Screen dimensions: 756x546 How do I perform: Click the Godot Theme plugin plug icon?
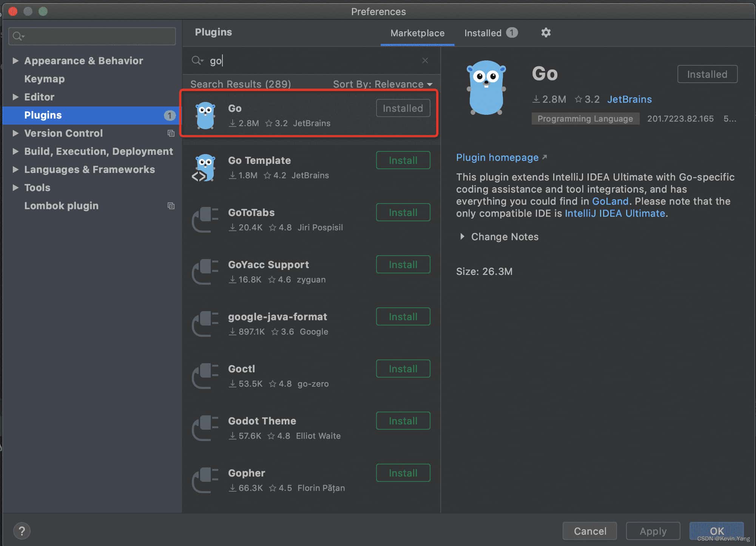click(x=205, y=428)
